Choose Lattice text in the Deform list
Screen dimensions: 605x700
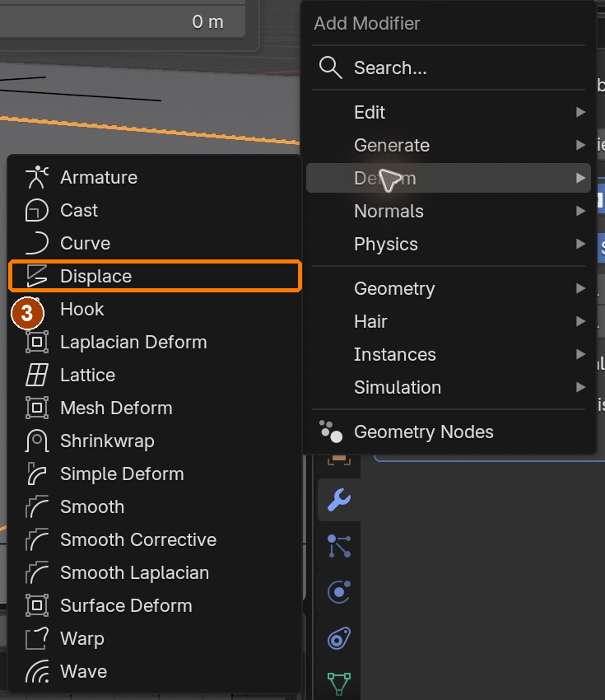[88, 375]
